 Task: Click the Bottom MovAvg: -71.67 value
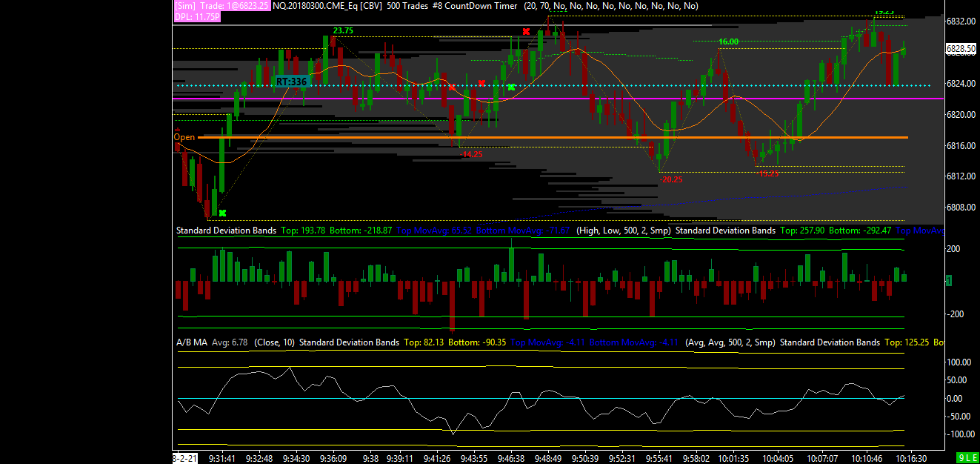pyautogui.click(x=524, y=231)
